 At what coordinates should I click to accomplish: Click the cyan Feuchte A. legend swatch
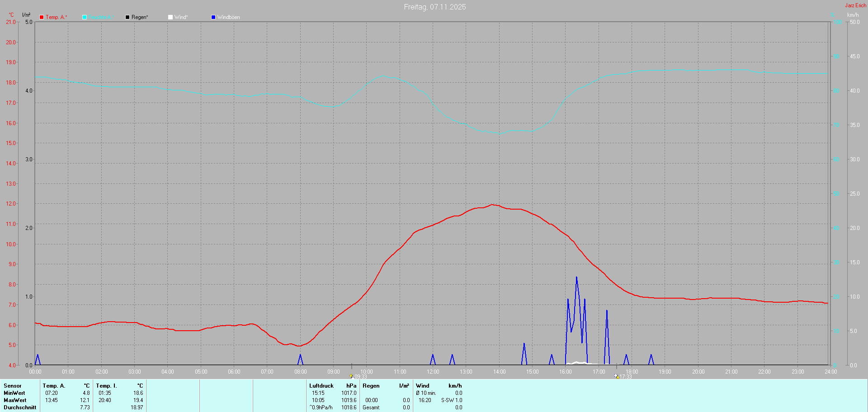(85, 17)
